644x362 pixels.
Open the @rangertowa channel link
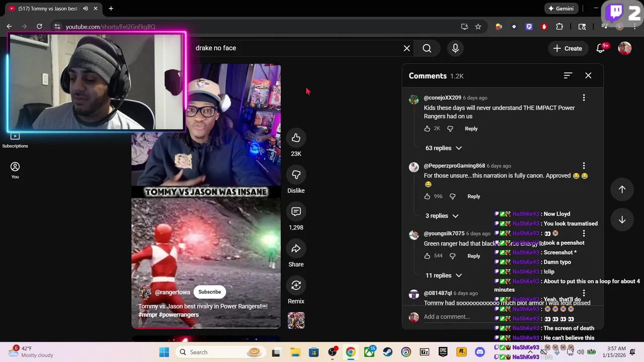point(173,292)
